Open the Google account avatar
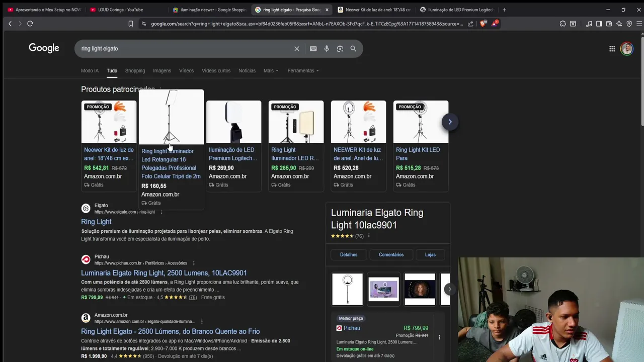The height and width of the screenshot is (362, 644). [626, 48]
